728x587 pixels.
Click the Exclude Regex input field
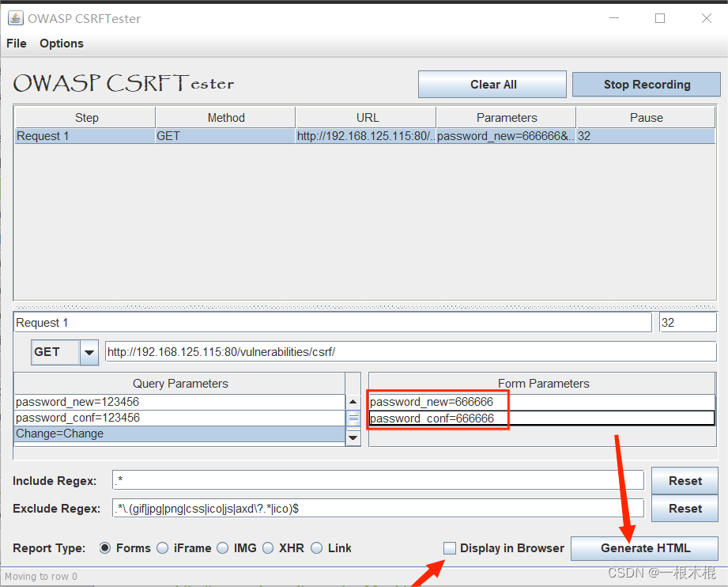click(378, 509)
